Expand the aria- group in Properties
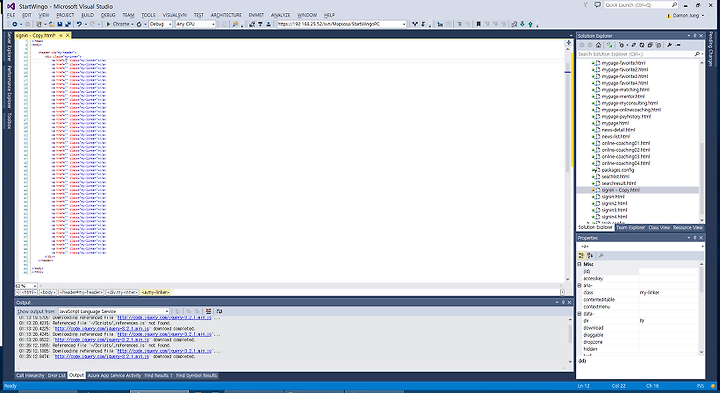The width and height of the screenshot is (720, 393). click(x=579, y=286)
